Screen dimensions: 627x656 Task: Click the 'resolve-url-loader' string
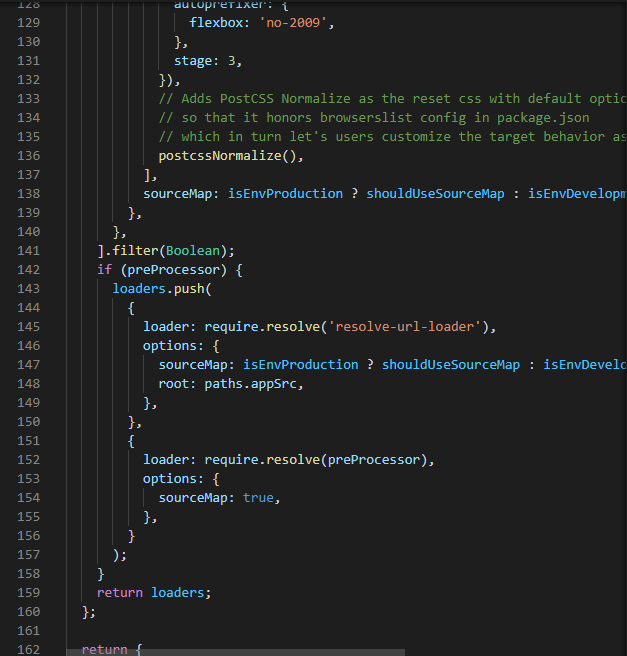pos(404,327)
